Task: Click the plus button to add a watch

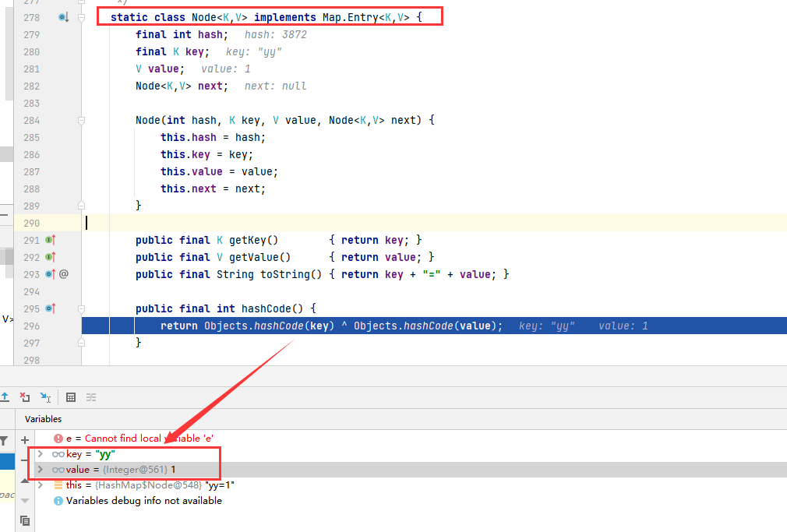Action: pos(24,439)
